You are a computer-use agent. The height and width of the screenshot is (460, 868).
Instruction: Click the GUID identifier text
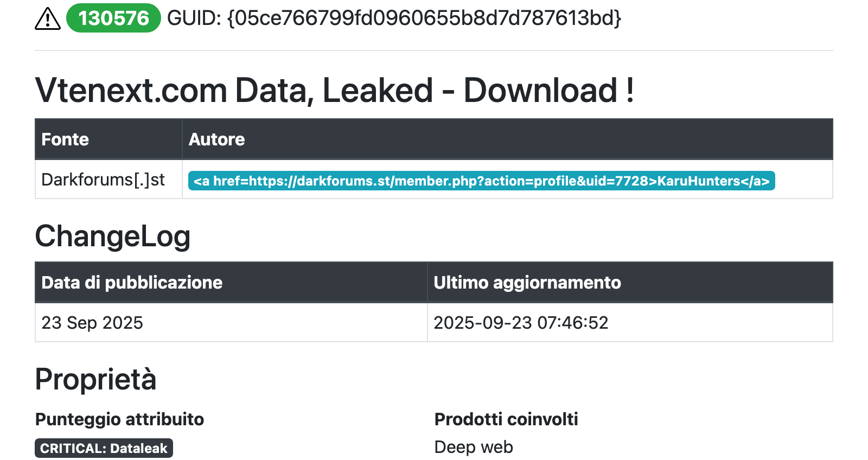[394, 18]
